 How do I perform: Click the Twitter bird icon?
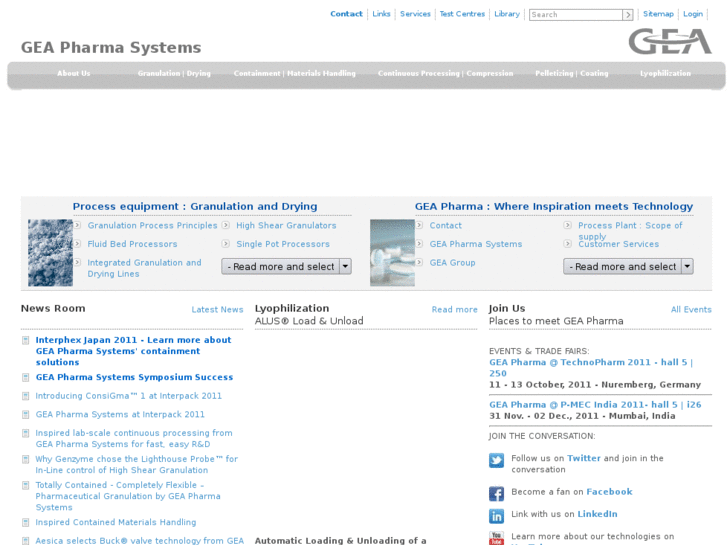pos(496,461)
